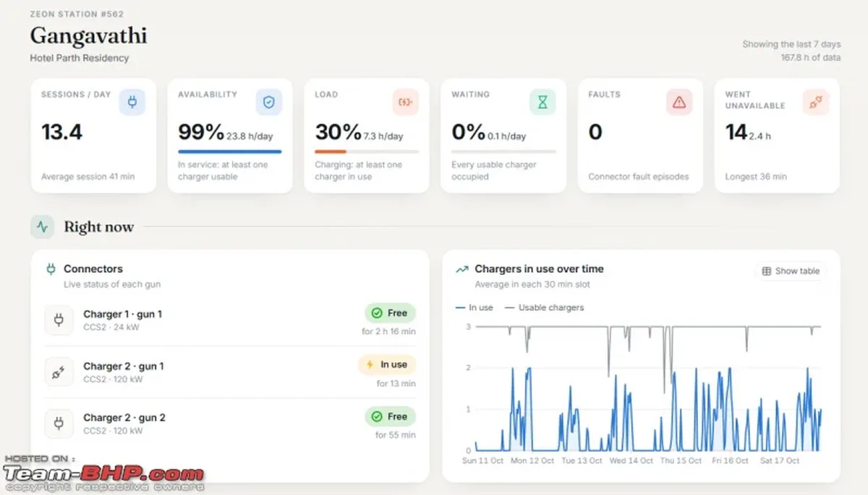Click the plug icon for Charger 1 gun 1

(x=59, y=320)
